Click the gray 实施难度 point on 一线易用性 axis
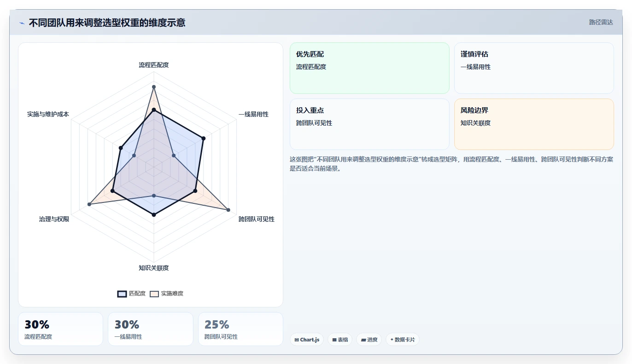 point(174,156)
